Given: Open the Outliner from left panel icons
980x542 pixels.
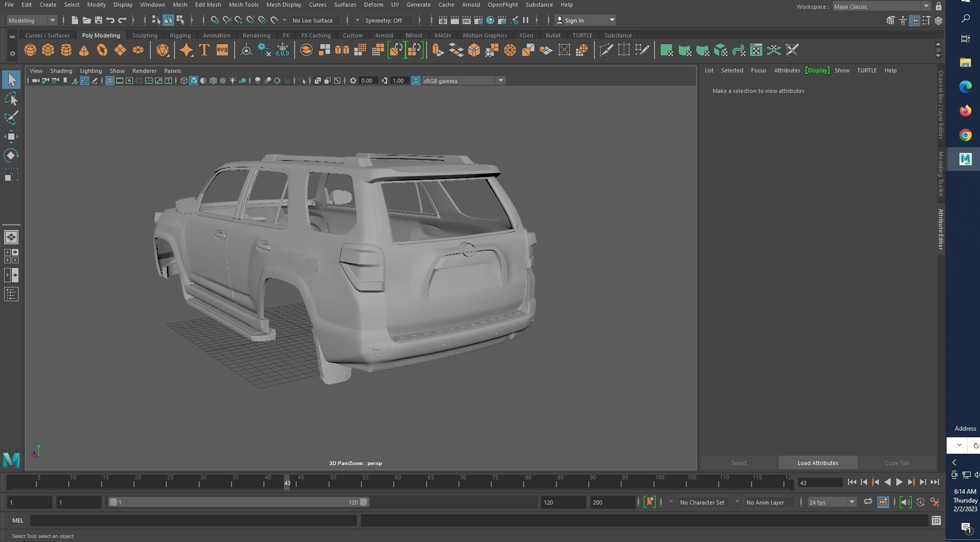Looking at the screenshot, I should [x=11, y=294].
